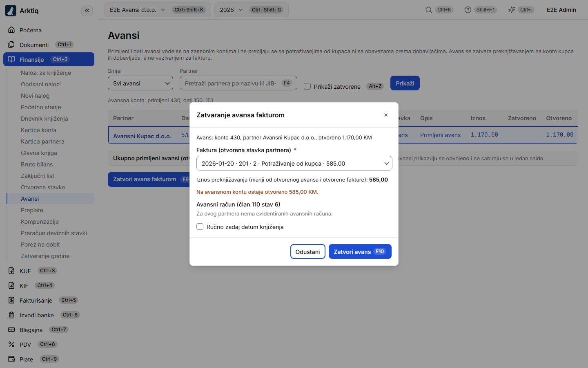Collapse the sidebar with the double-chevron icon

point(87,11)
